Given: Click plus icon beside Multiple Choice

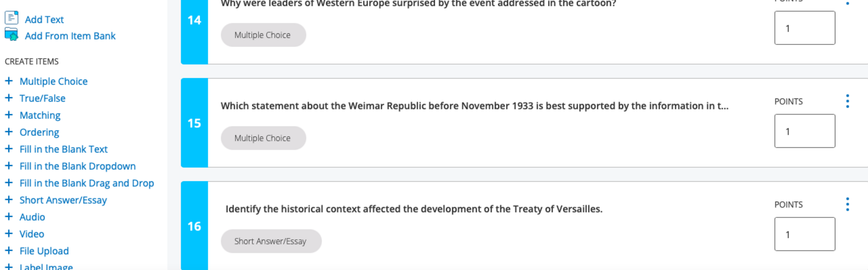Looking at the screenshot, I should 9,81.
